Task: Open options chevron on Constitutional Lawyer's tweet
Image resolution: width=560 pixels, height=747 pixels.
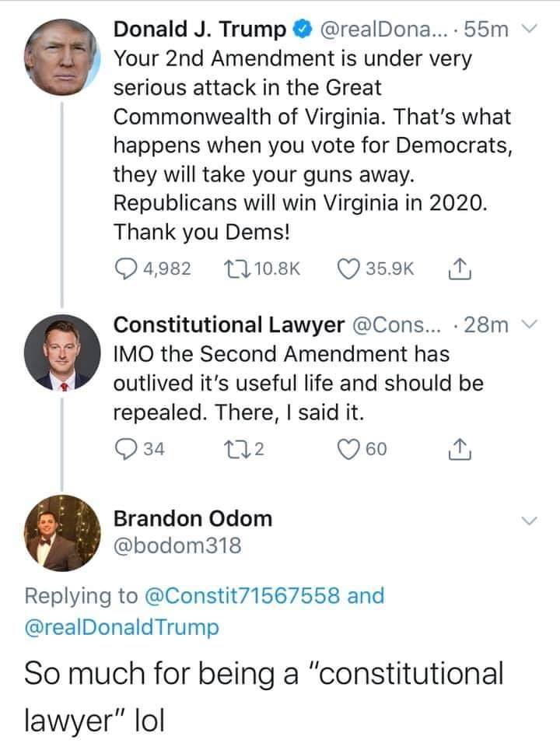Action: 529,325
